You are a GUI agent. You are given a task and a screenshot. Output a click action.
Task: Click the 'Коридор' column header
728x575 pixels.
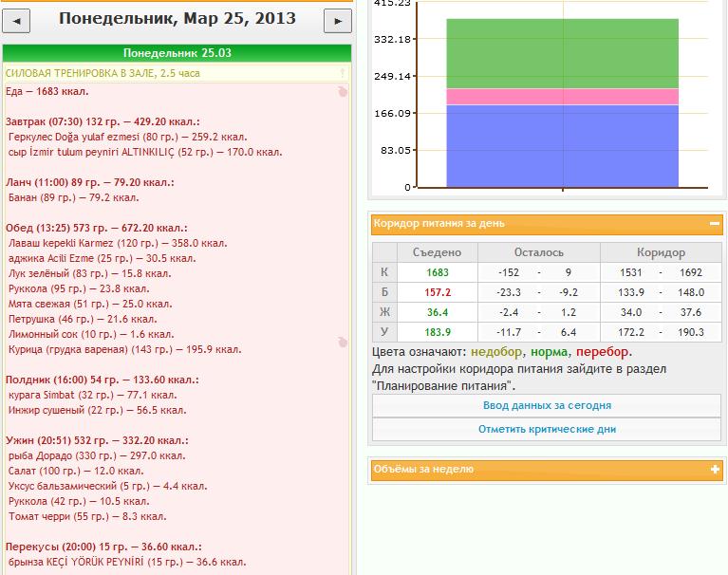[661, 252]
